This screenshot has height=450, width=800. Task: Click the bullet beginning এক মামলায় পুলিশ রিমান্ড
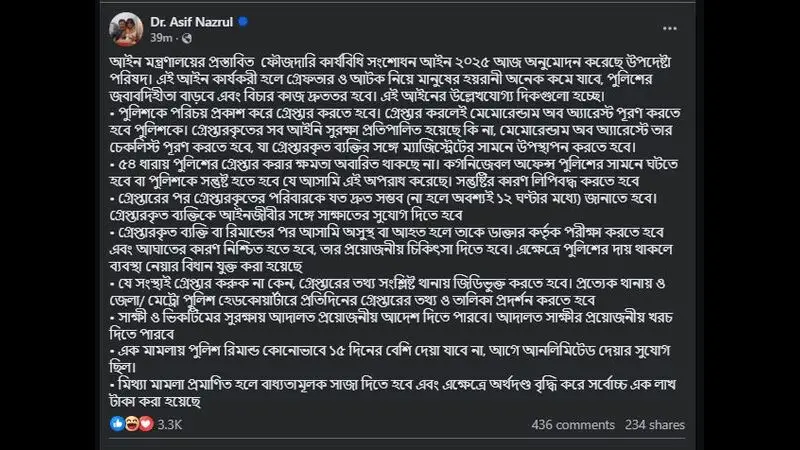point(390,359)
